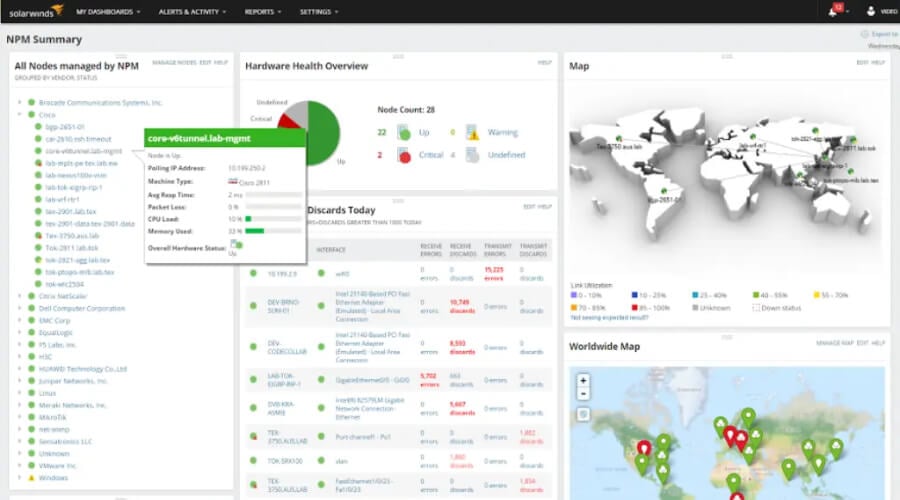Click the MikroTik green status icon
Image resolution: width=900 pixels, height=500 pixels.
(32, 417)
